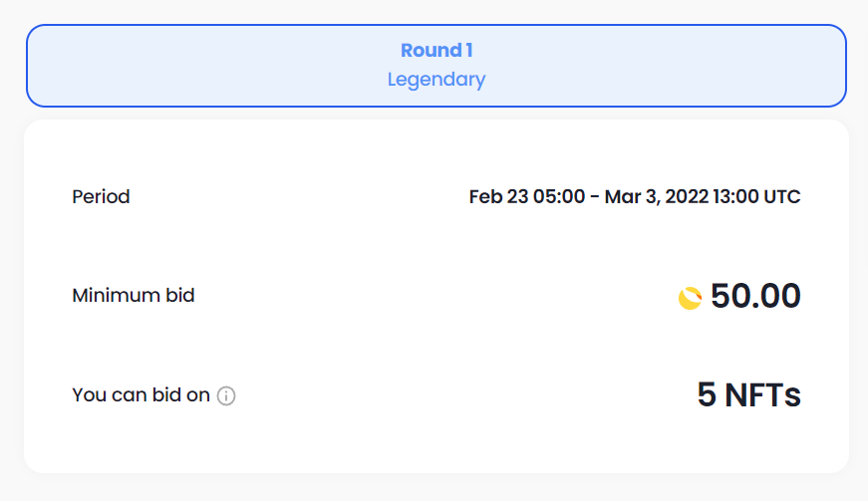Click the 13:00 end time
The width and height of the screenshot is (868, 501).
(x=735, y=197)
